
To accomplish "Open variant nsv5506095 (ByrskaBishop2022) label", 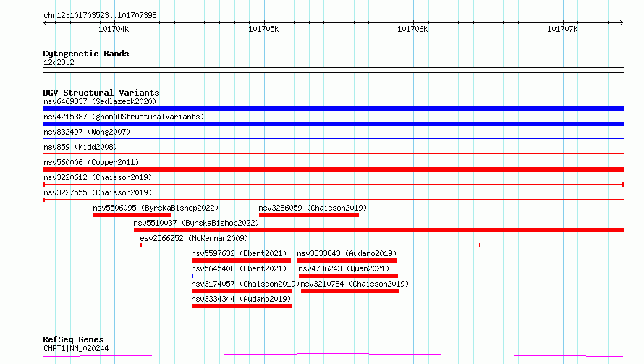I will [x=156, y=208].
